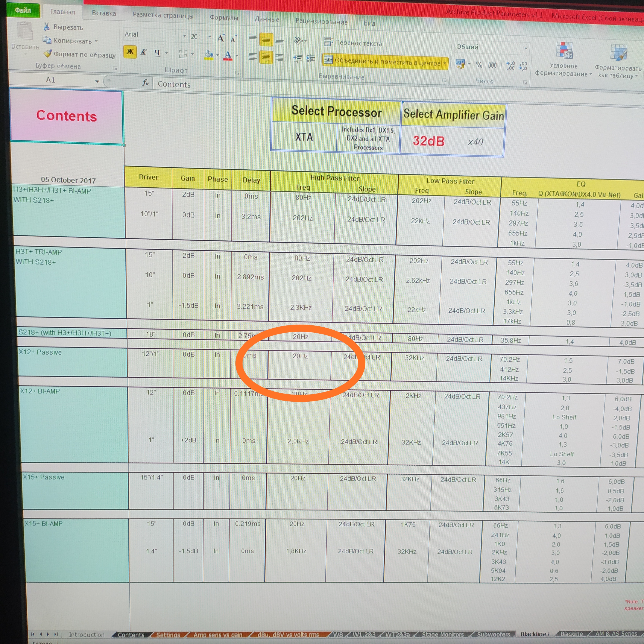644x644 pixels.
Task: Open the Subwoofers sheet tab
Action: 494,634
